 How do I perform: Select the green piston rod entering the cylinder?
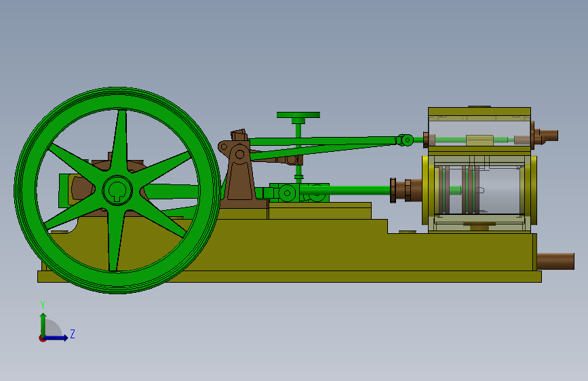click(345, 190)
